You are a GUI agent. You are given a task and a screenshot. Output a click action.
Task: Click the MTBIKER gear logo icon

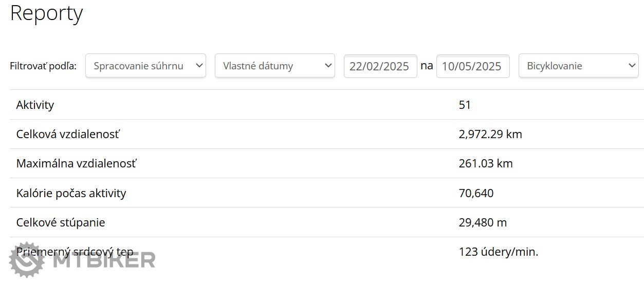(28, 260)
